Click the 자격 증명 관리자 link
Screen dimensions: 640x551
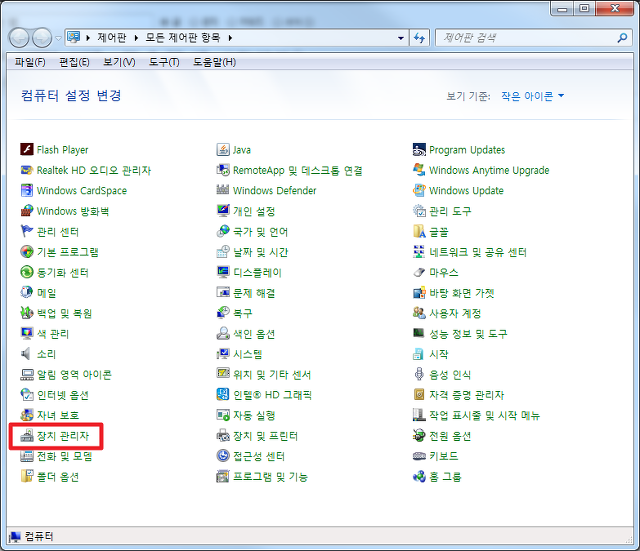tap(467, 395)
